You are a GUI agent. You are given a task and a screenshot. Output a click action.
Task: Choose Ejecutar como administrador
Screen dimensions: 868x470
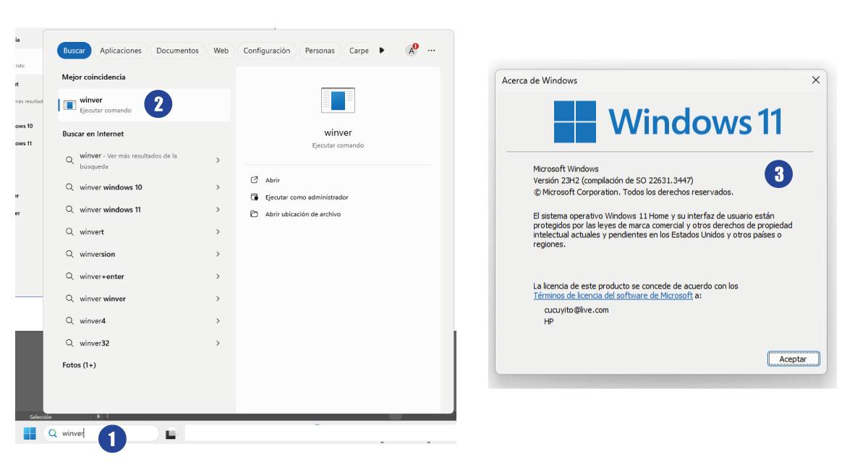pyautogui.click(x=306, y=197)
